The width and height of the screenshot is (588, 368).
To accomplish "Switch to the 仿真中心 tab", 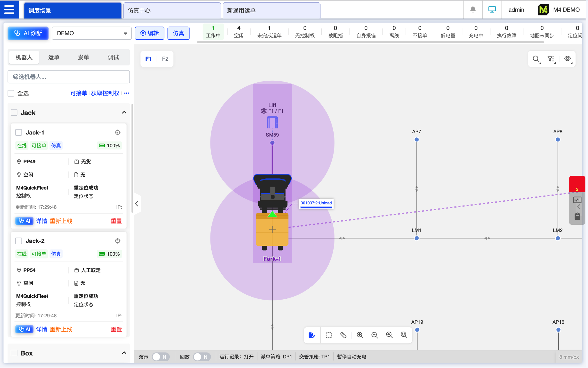I will [172, 10].
